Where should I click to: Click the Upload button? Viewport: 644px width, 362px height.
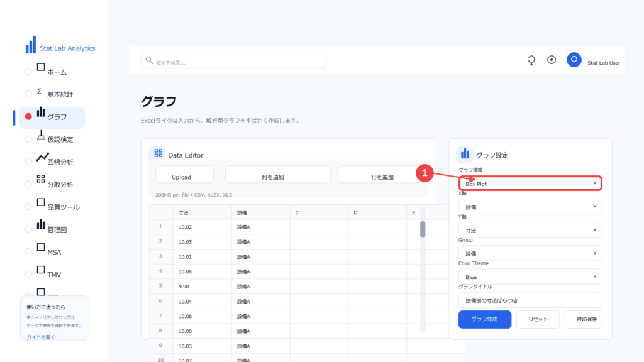pos(184,175)
